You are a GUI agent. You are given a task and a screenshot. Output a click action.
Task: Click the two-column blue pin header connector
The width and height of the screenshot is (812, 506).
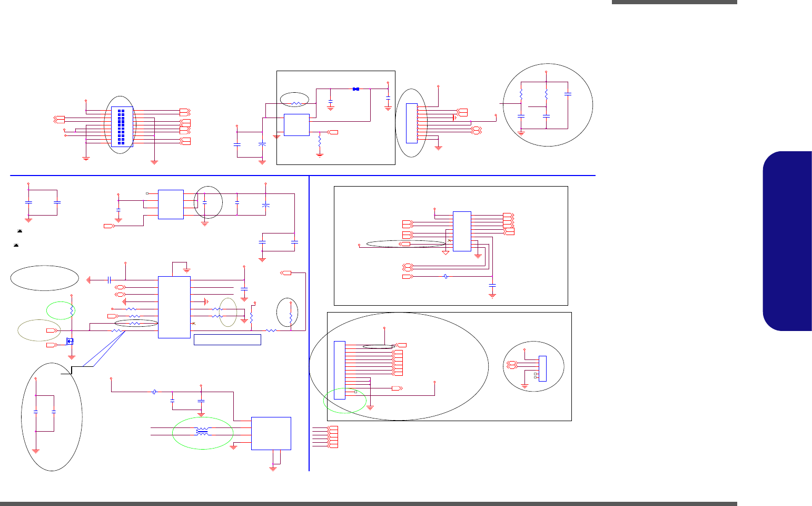point(122,127)
